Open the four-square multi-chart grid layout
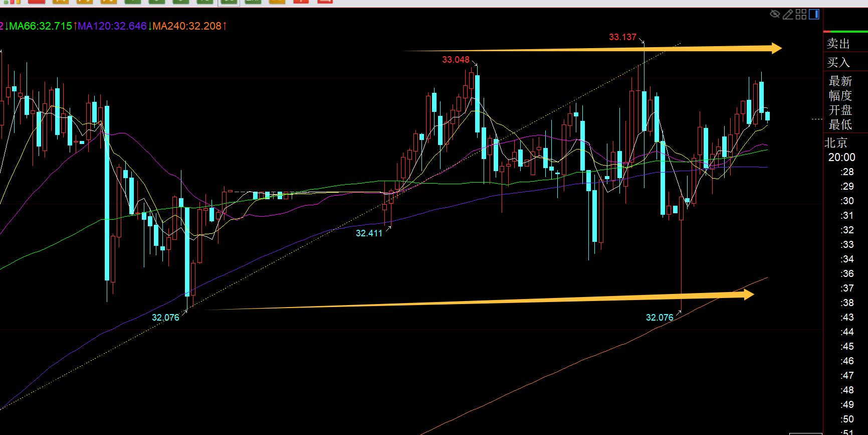Viewport: 868px width, 435px height. click(801, 14)
